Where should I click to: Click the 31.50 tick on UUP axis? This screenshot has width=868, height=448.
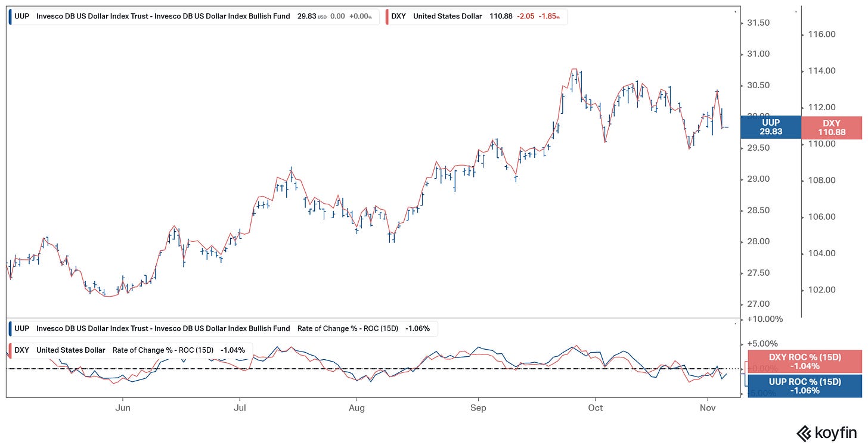click(x=758, y=23)
